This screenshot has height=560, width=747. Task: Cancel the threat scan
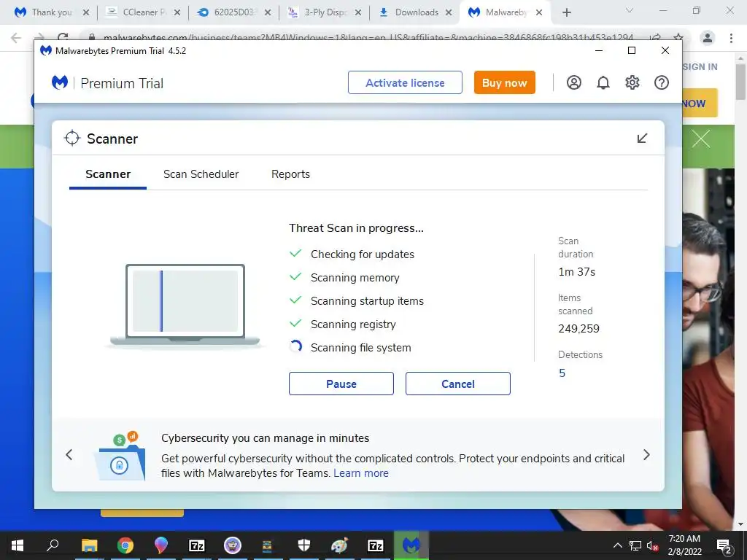[458, 384]
